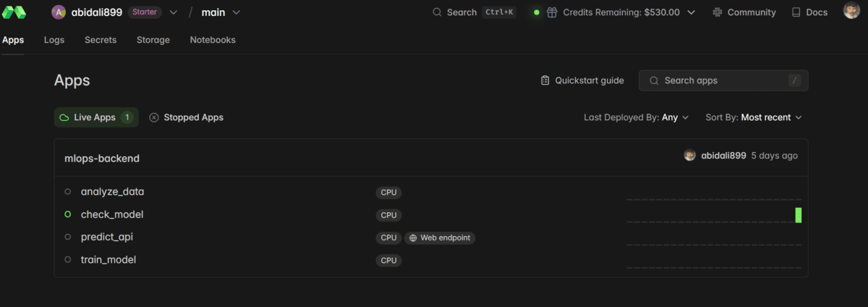Open the user profile avatar menu
The width and height of the screenshot is (868, 307).
tap(851, 11)
